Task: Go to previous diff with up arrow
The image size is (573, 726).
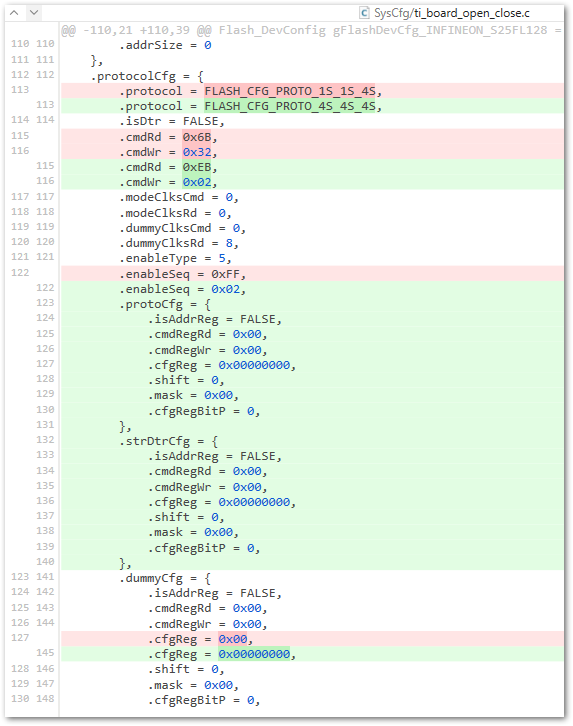Action: click(14, 13)
